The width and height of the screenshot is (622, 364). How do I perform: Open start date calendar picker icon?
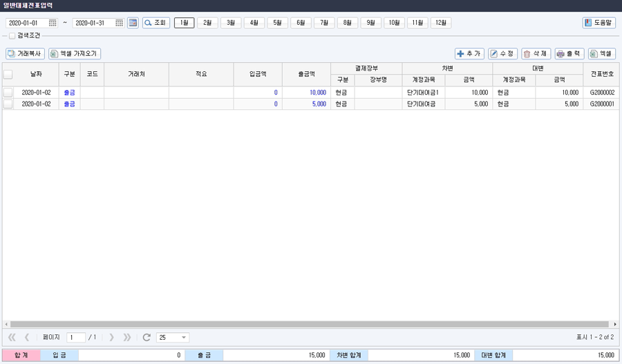point(53,23)
